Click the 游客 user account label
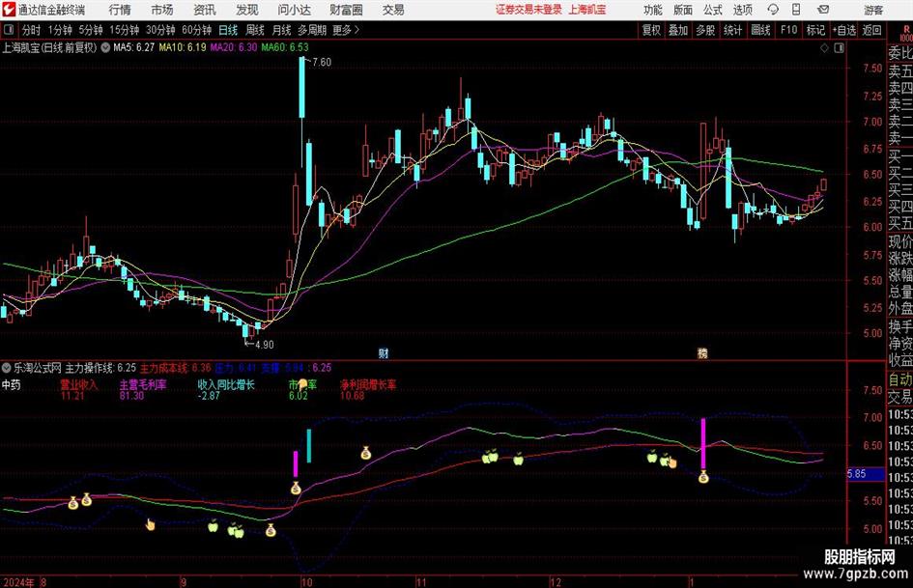913x588 pixels. (872, 10)
